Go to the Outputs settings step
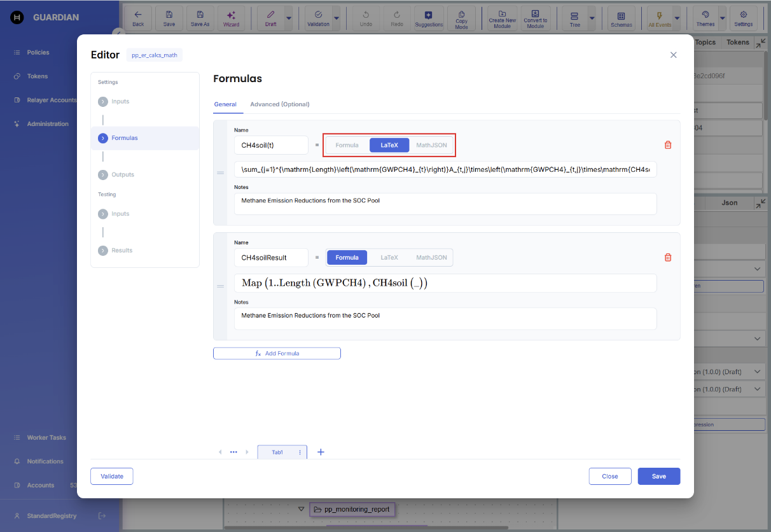 point(122,174)
